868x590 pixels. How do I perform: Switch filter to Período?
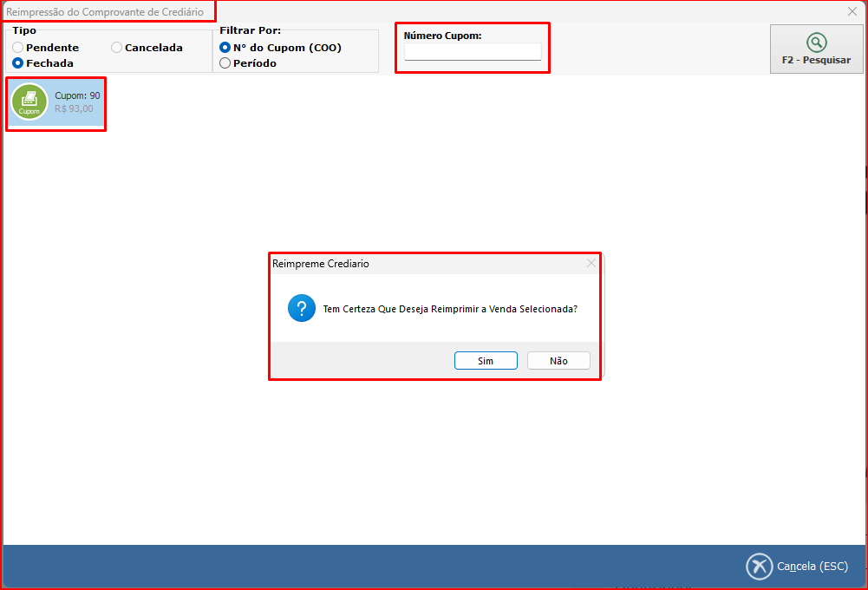[x=225, y=63]
